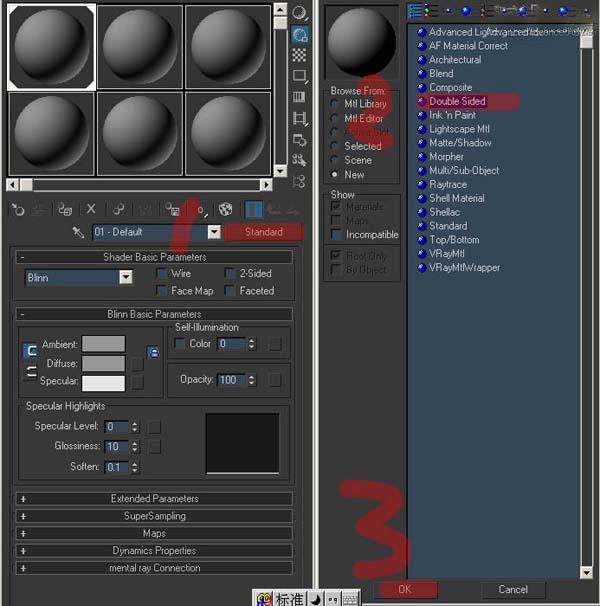
Task: Click the Put to Library icon
Action: [x=172, y=210]
